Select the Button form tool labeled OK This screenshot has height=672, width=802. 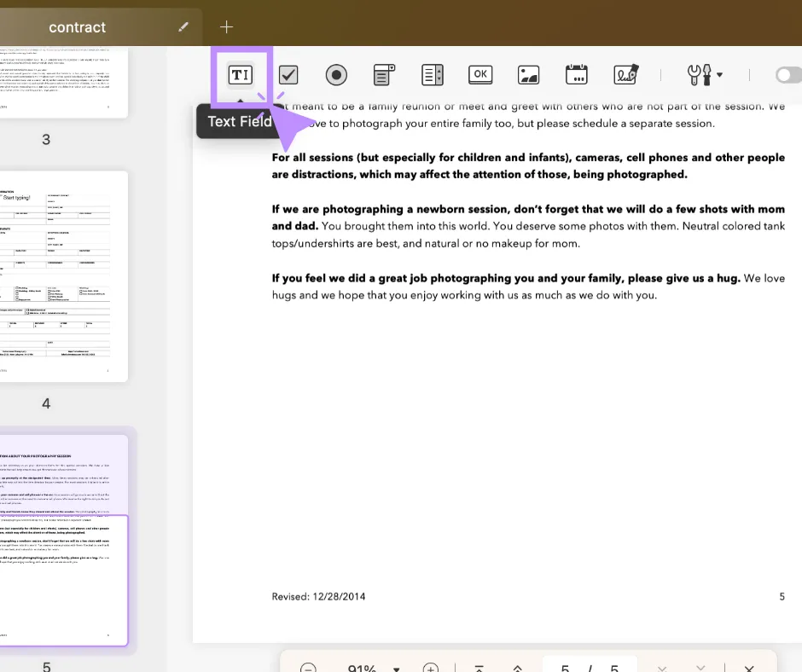(480, 75)
